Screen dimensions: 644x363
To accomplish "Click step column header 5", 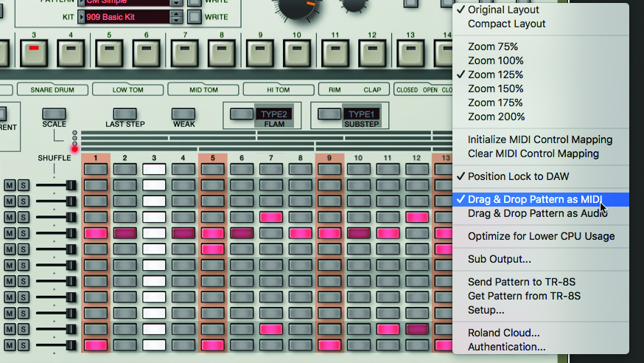I will (212, 158).
